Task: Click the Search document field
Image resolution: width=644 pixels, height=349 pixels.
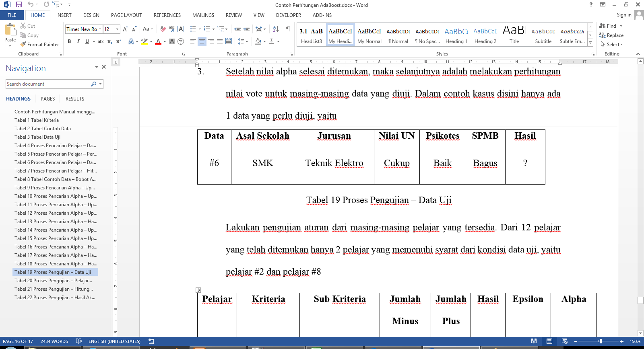Action: 47,84
